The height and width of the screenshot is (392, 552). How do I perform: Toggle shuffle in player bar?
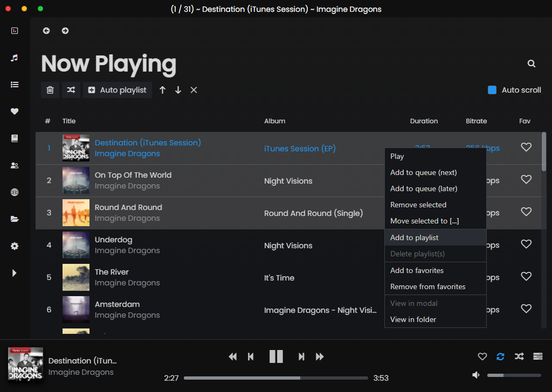coord(519,356)
